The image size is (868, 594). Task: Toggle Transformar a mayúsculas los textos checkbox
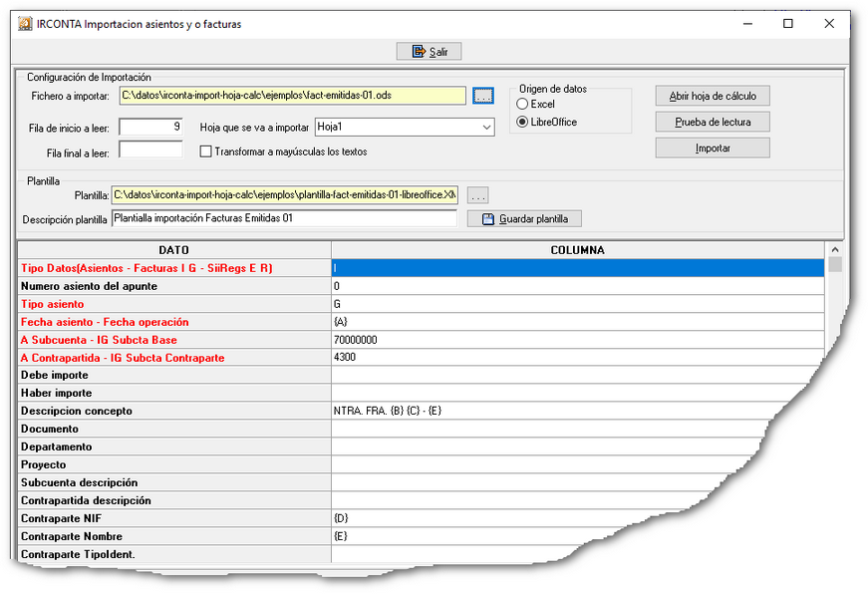(x=206, y=151)
